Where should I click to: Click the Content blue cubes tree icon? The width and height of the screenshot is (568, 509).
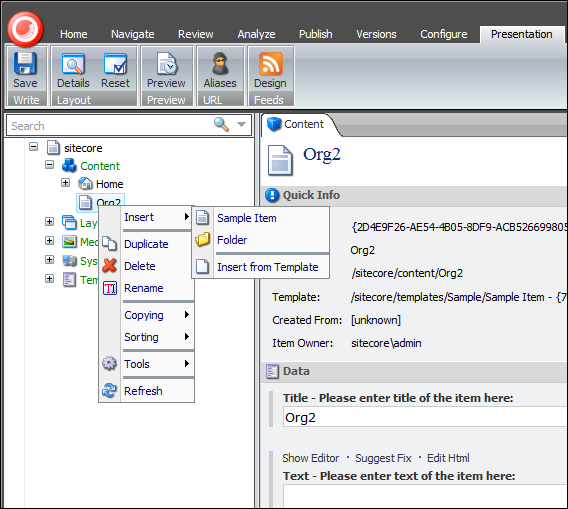click(x=69, y=166)
